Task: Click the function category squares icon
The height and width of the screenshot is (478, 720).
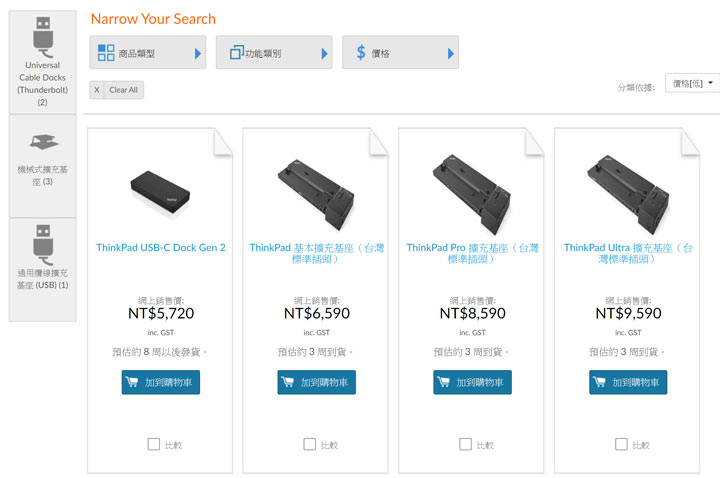Action: pos(237,53)
